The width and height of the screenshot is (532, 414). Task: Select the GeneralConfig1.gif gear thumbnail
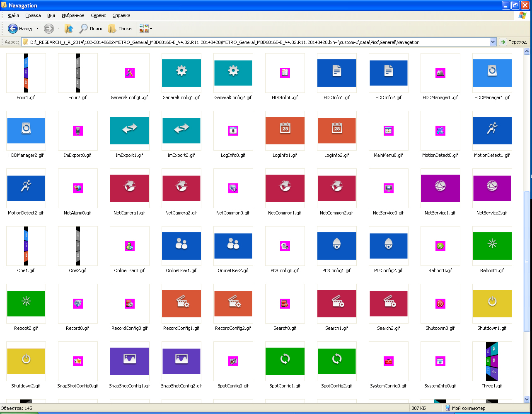click(x=181, y=73)
